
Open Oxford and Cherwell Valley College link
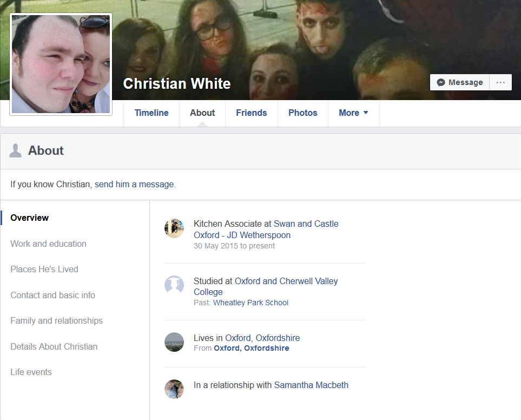[266, 286]
